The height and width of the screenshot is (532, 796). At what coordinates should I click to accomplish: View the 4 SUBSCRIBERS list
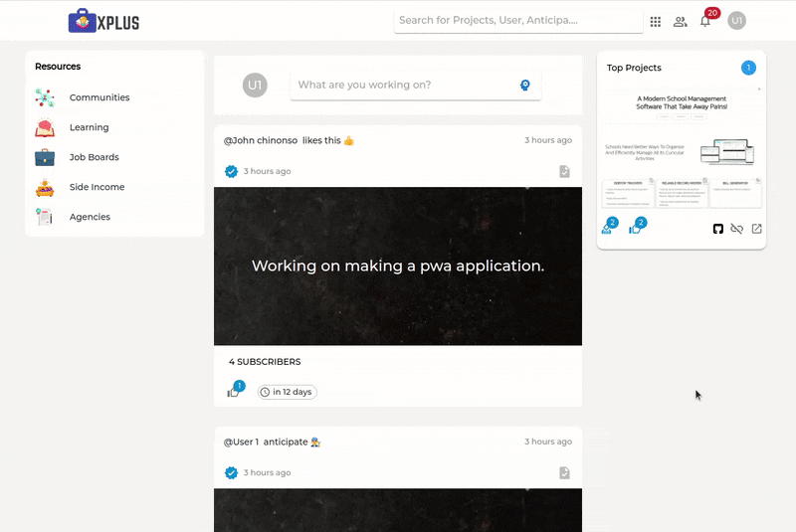pyautogui.click(x=265, y=362)
